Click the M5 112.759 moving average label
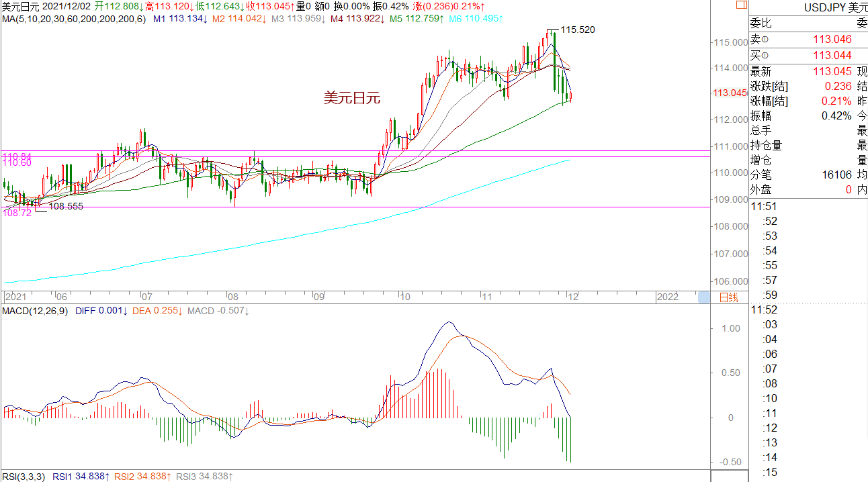 [417, 18]
